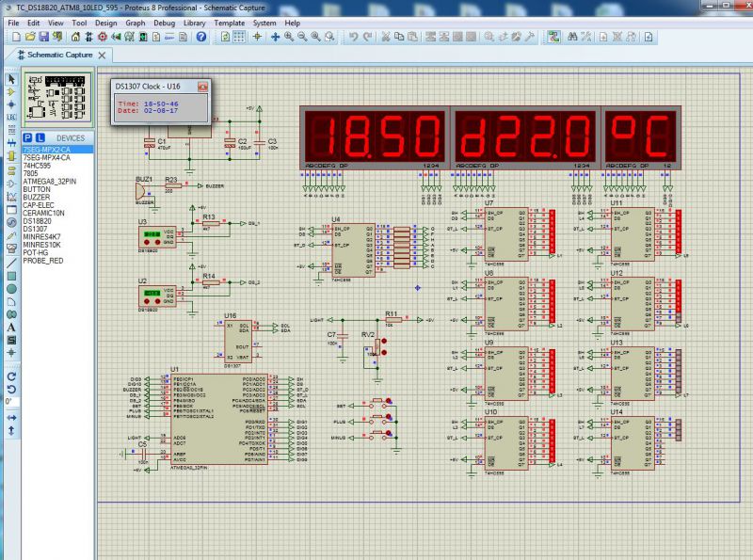Image resolution: width=753 pixels, height=560 pixels.
Task: Open the Graph menu
Action: pos(136,23)
